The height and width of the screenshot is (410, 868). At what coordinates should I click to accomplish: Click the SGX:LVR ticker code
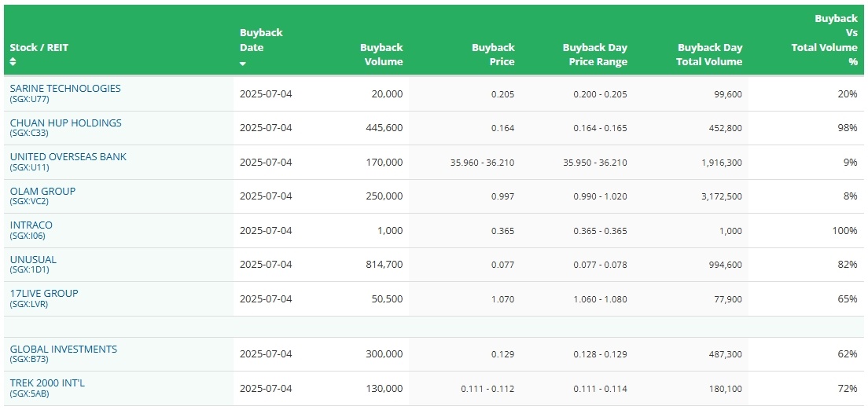[29, 304]
